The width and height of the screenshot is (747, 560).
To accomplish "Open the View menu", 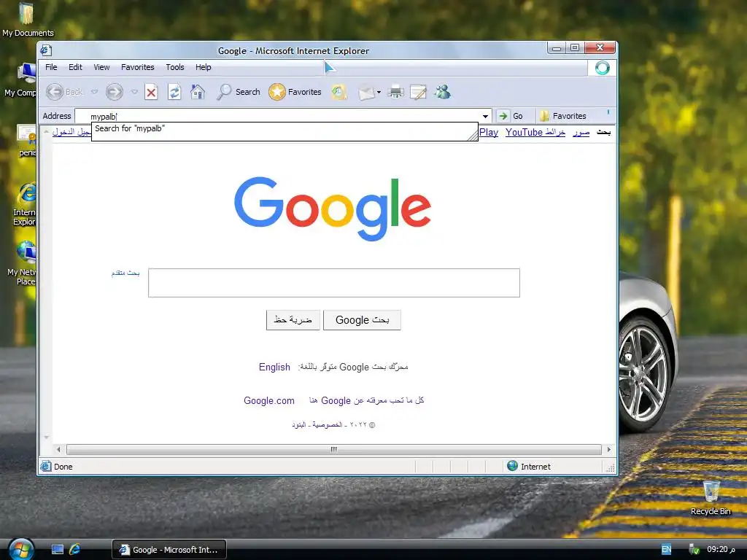I will pos(101,67).
